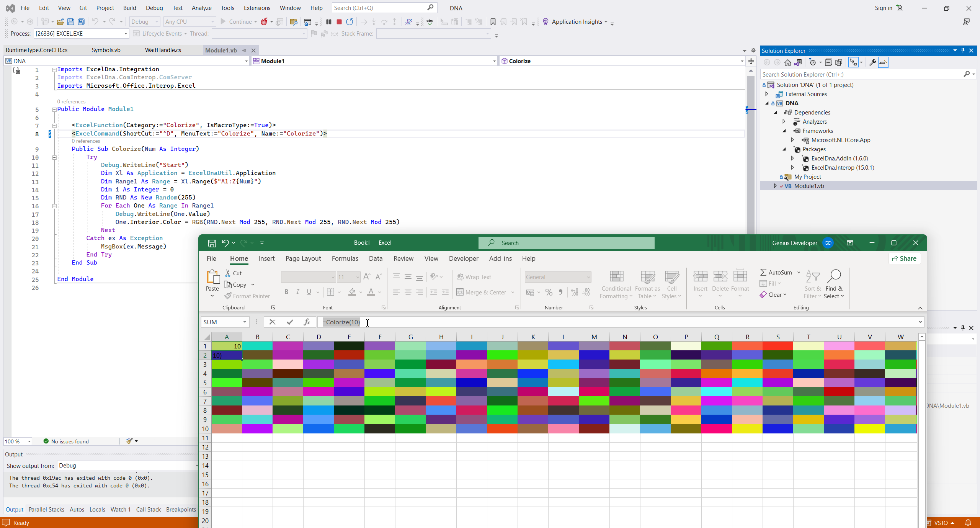Restart debugging with the circular arrow icon
The image size is (980, 528).
tap(349, 22)
